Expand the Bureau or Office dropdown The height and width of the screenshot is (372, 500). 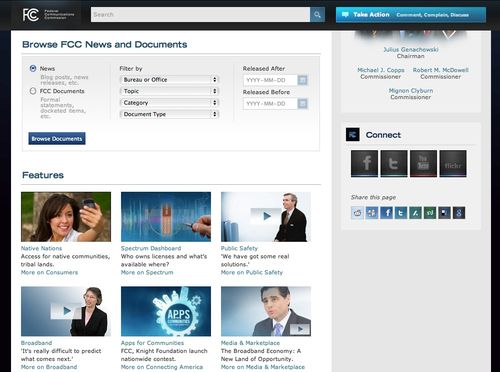coord(169,80)
